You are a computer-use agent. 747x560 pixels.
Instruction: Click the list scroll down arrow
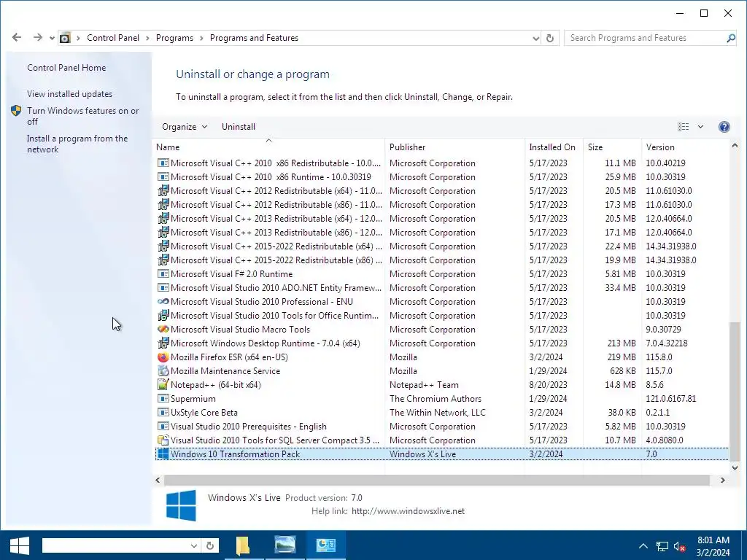point(735,467)
